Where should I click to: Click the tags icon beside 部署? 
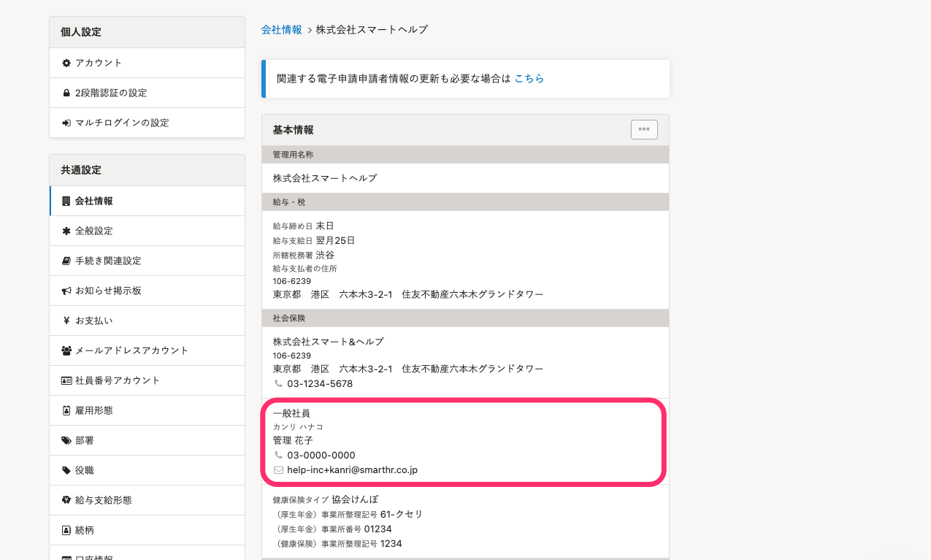(x=66, y=440)
